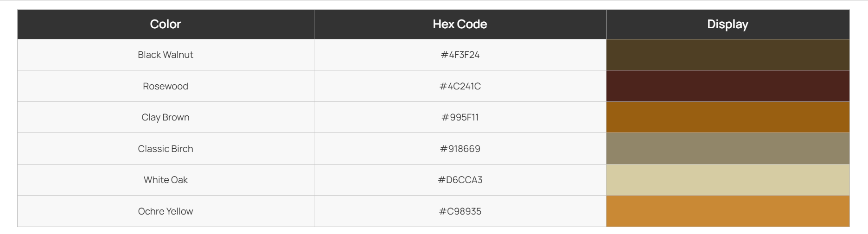
Task: Click the Display column header
Action: point(728,24)
